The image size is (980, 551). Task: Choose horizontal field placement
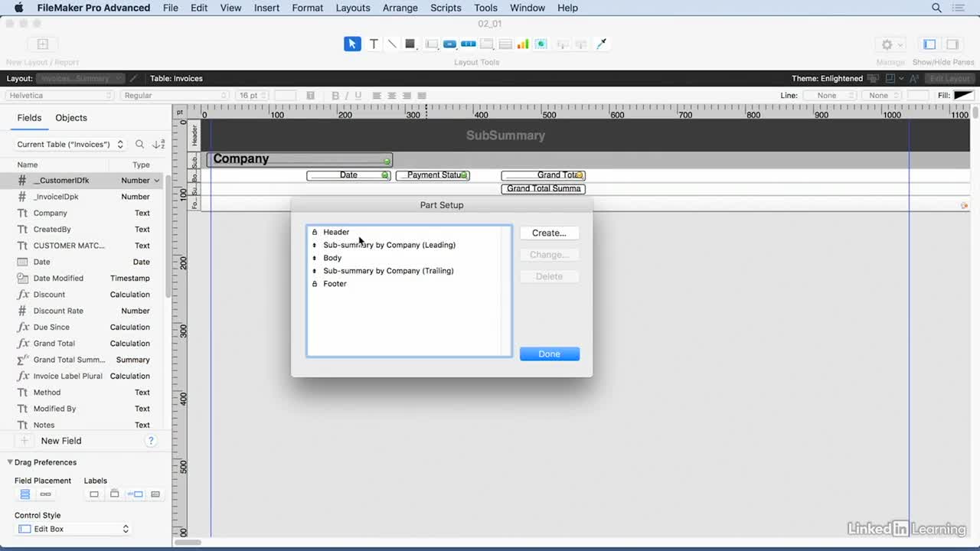45,494
